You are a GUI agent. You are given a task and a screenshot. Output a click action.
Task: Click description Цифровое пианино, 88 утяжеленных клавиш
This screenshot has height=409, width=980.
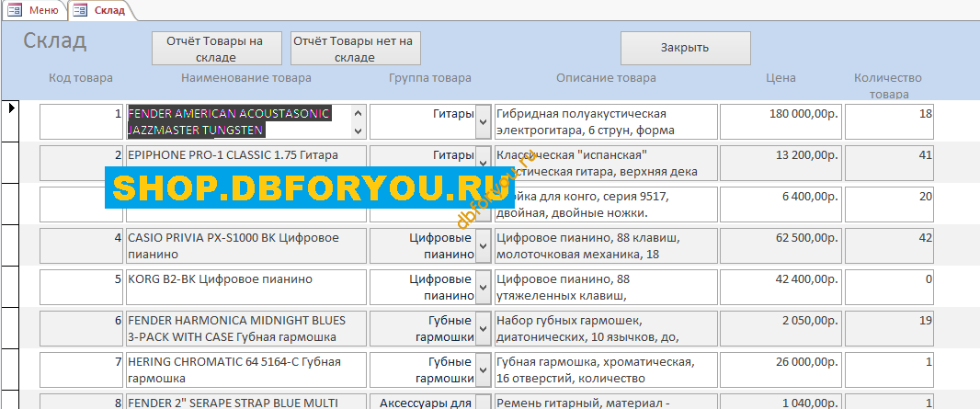click(x=606, y=288)
